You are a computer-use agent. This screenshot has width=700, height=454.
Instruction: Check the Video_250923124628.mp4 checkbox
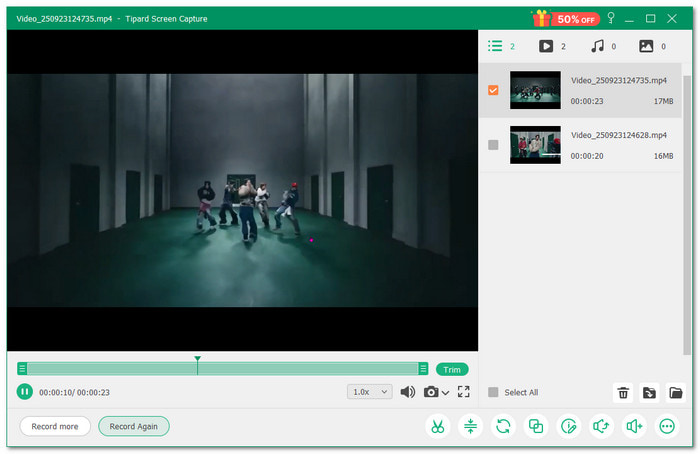click(x=493, y=145)
